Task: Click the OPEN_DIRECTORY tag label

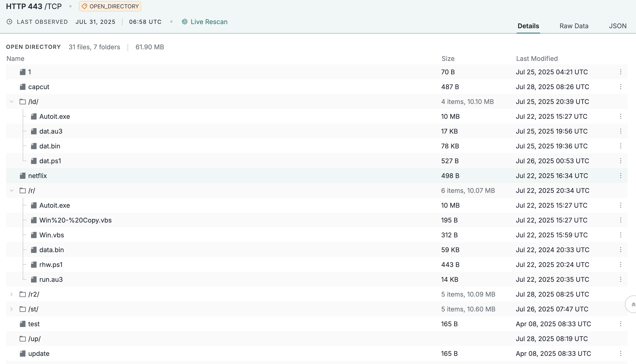Action: pyautogui.click(x=114, y=6)
